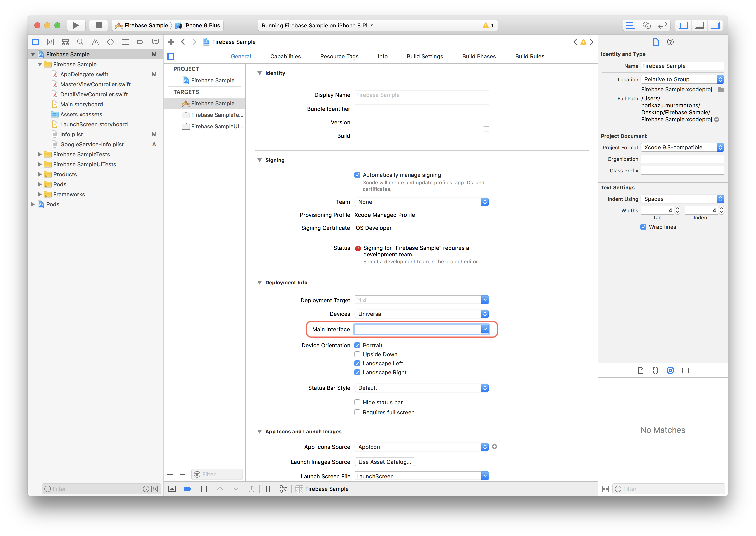Switch to the Build Rules tab

coord(530,56)
